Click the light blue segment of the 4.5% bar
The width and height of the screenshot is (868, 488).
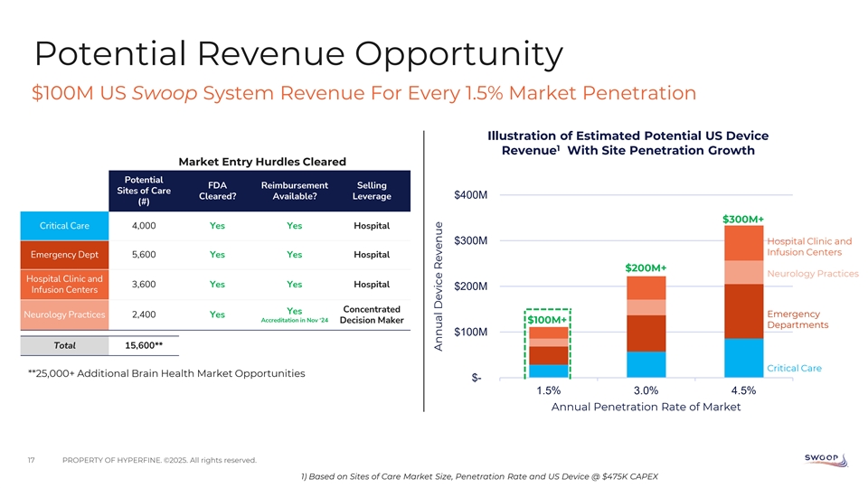tap(743, 357)
